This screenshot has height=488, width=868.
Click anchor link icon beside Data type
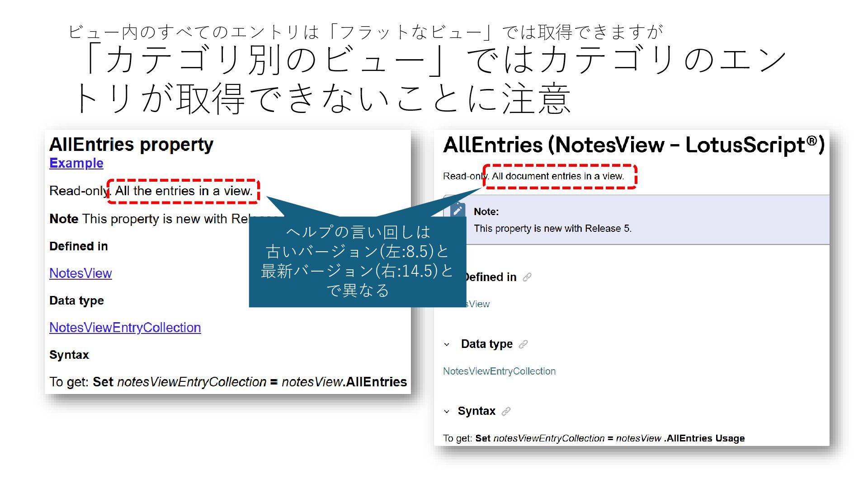[x=523, y=344]
